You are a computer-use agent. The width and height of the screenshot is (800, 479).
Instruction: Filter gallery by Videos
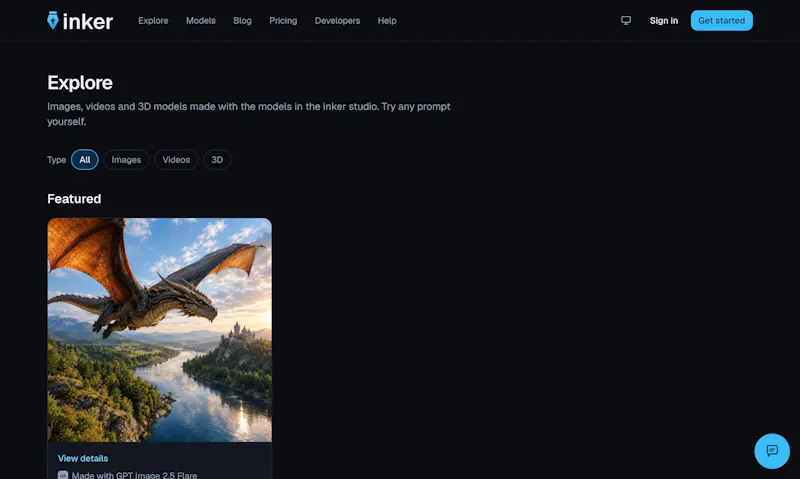click(176, 160)
